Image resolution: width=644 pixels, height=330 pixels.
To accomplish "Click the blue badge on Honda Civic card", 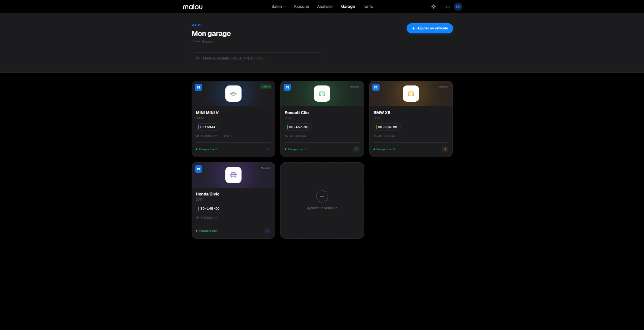I will tap(198, 169).
